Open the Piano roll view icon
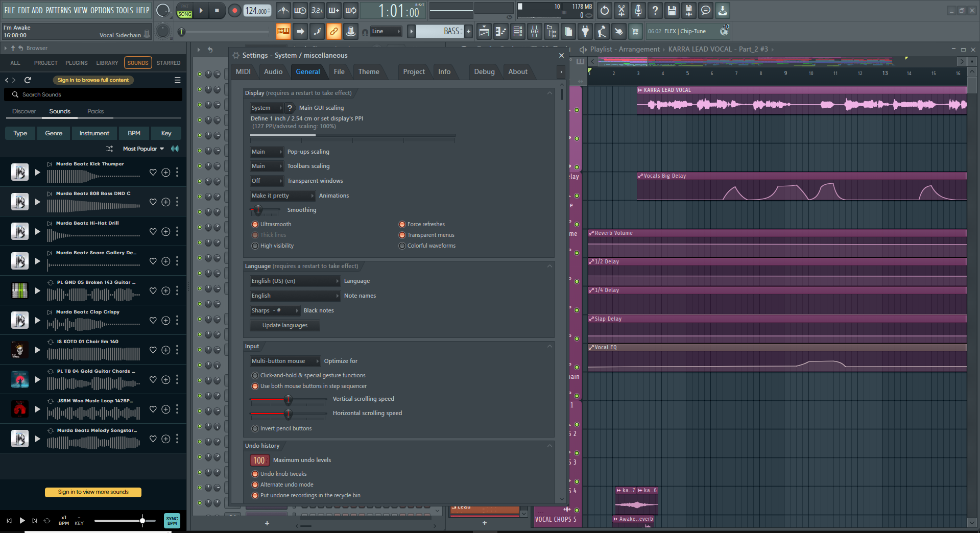980x533 pixels. (x=501, y=31)
